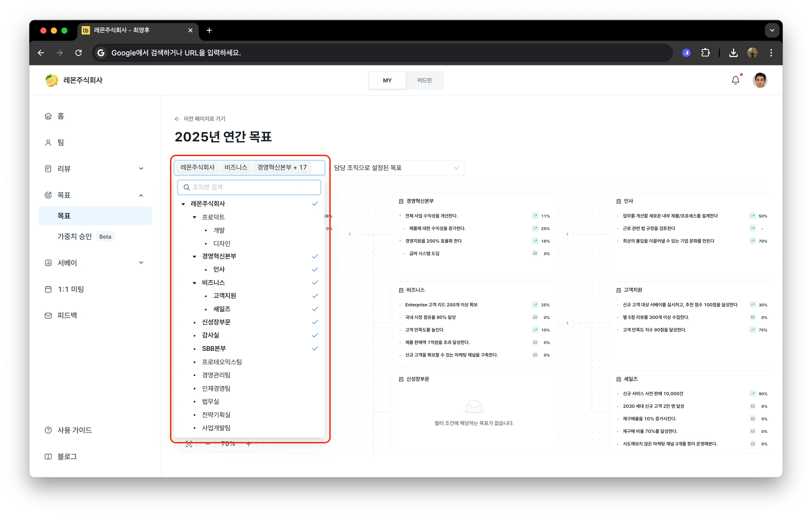Viewport: 812px width, 516px height.
Task: Click the Chrome extensions puzzle icon
Action: (705, 53)
